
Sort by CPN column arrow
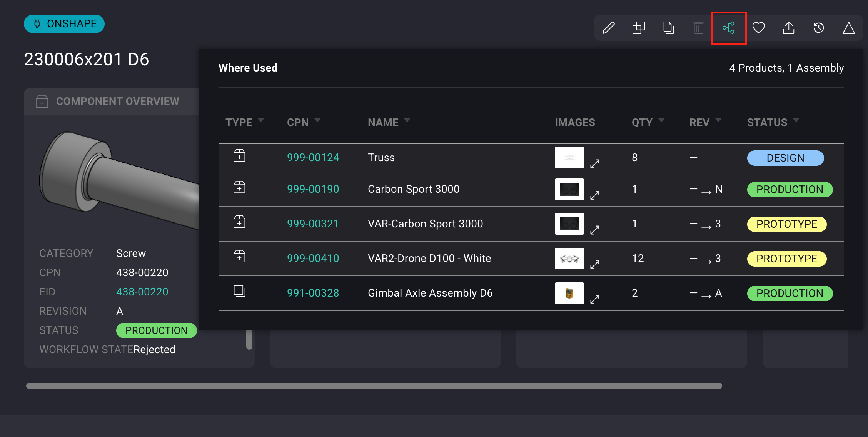(317, 120)
